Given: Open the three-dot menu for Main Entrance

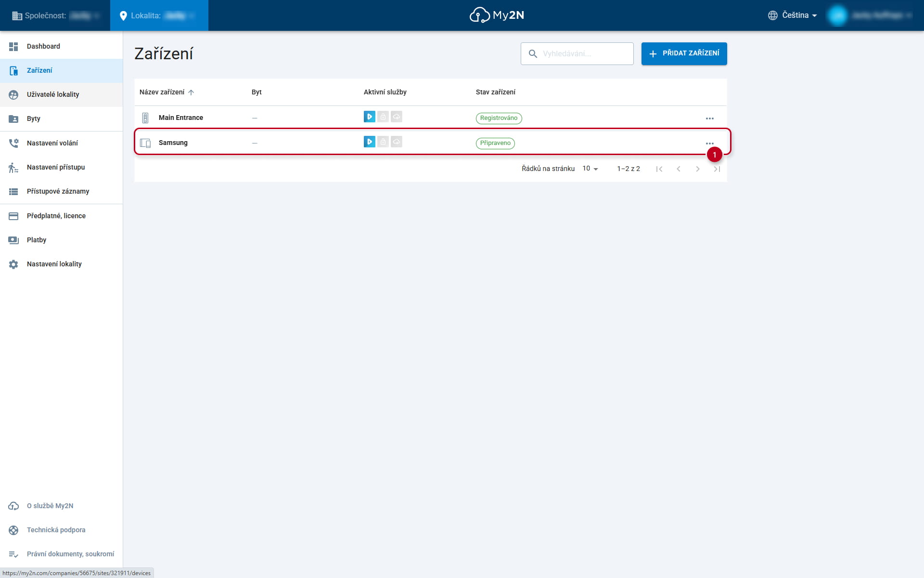Looking at the screenshot, I should click(709, 118).
